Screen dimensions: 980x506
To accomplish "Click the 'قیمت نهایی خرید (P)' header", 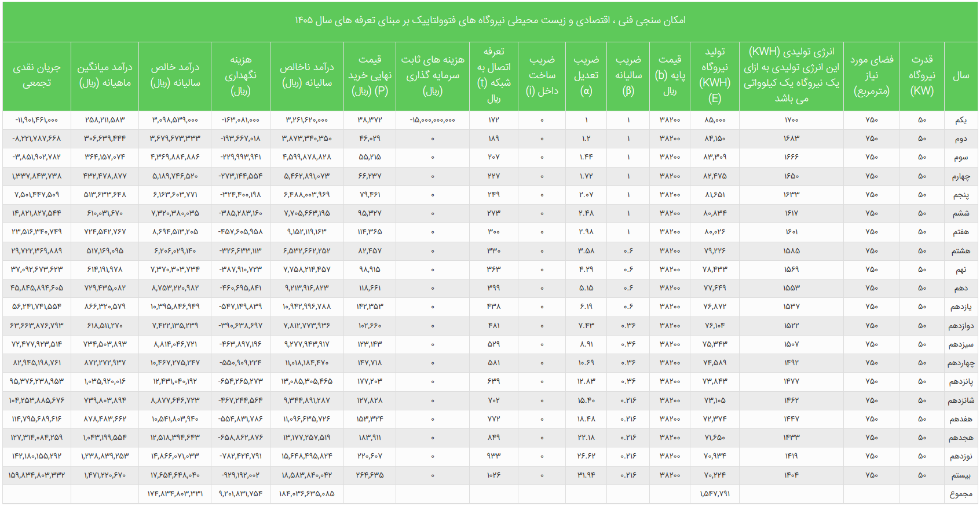I will (370, 75).
